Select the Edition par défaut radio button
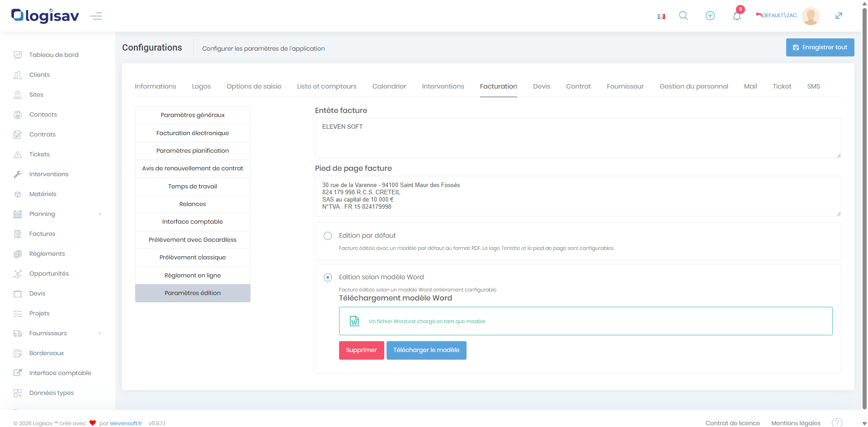This screenshot has height=427, width=868. (x=328, y=236)
